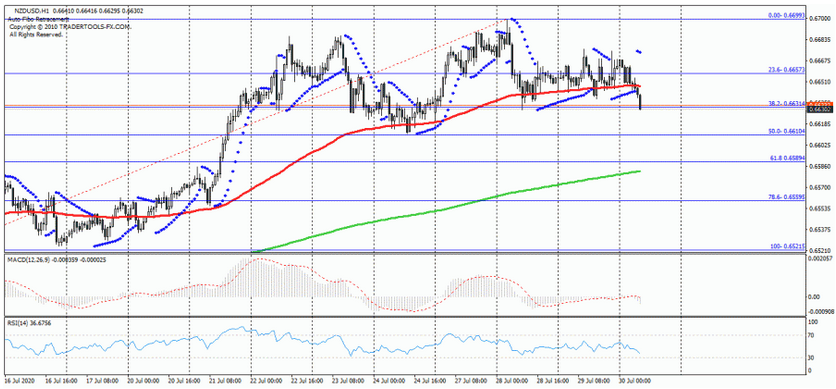Click the 0.66835 price axis value
The width and height of the screenshot is (836, 389).
click(x=820, y=40)
